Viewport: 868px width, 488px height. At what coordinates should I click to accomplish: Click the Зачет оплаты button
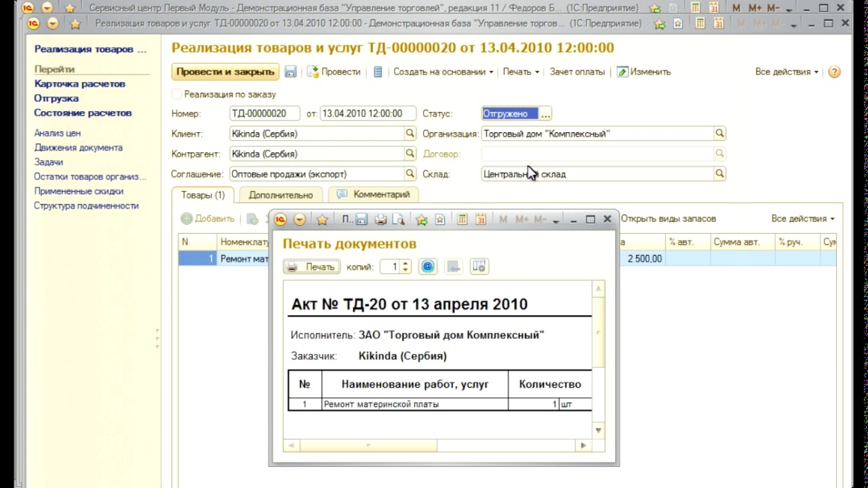pyautogui.click(x=577, y=72)
